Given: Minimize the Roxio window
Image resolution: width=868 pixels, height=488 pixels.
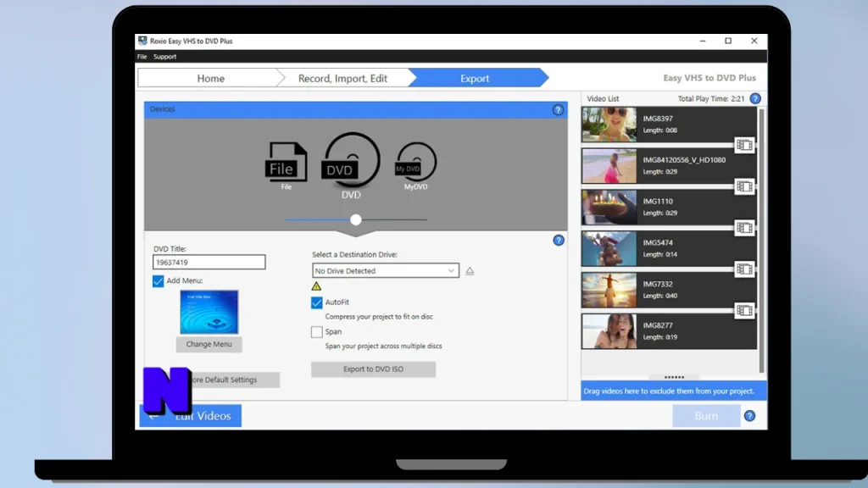Looking at the screenshot, I should pyautogui.click(x=703, y=41).
